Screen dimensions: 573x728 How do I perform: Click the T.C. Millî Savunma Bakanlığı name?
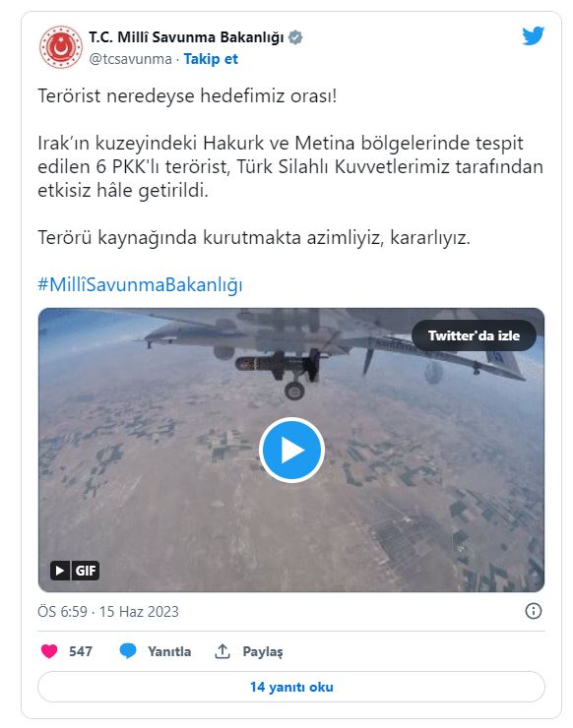(186, 37)
